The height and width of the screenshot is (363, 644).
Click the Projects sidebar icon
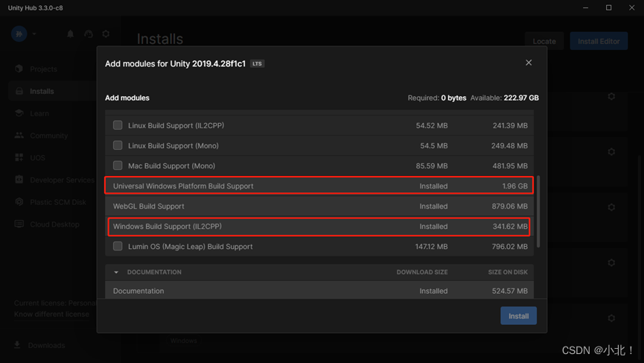(19, 69)
